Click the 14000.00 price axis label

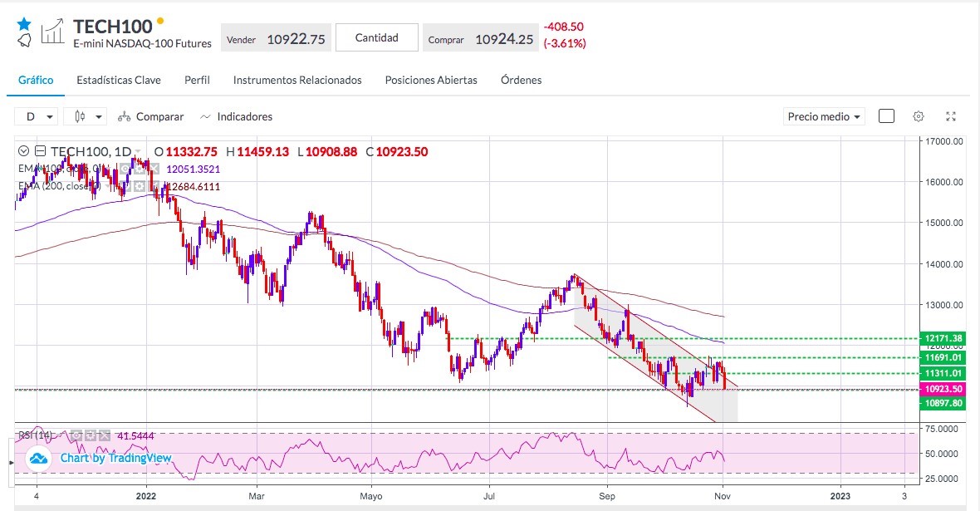coord(943,264)
